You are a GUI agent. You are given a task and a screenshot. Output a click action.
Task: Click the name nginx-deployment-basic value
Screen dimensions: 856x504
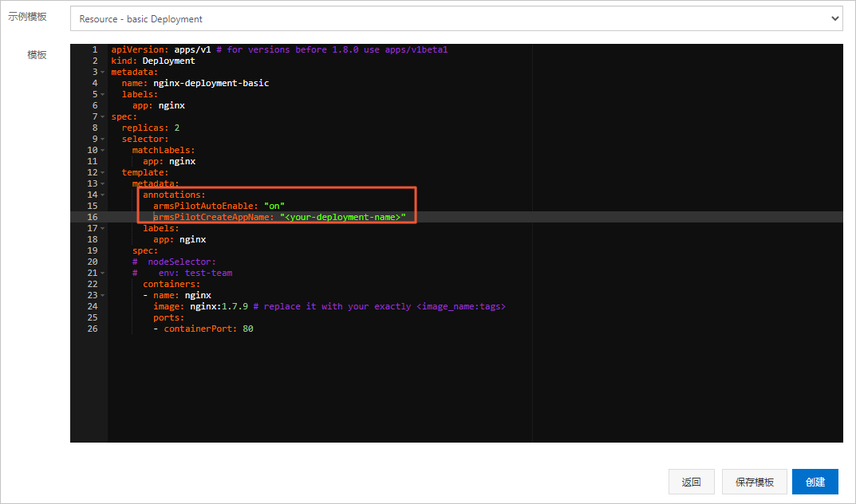tap(211, 83)
